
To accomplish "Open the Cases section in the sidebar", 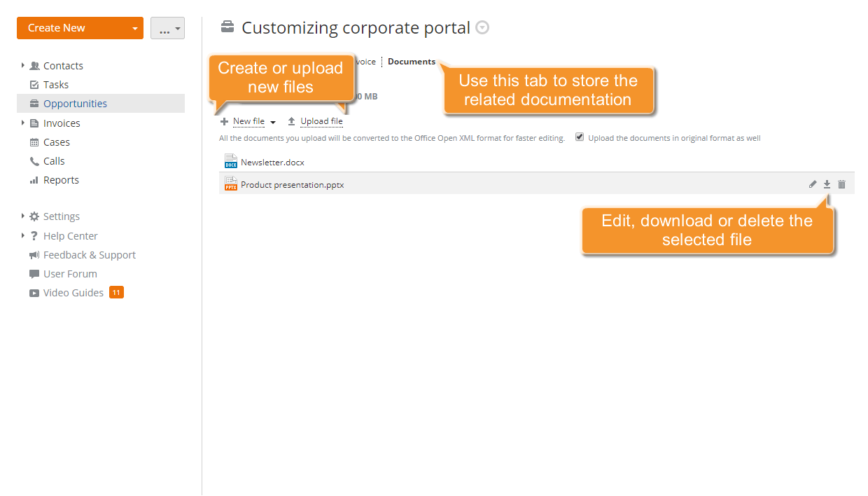I will pos(55,142).
